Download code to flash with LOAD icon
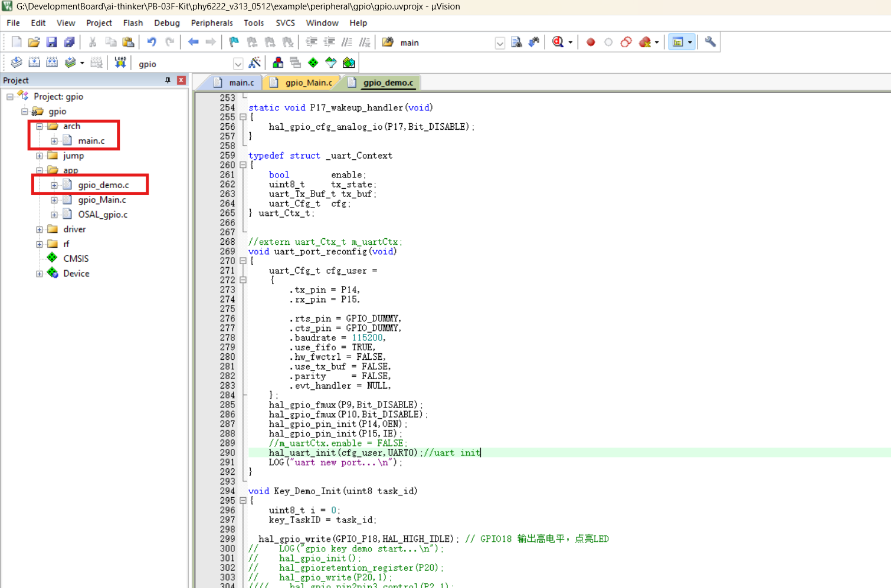The height and width of the screenshot is (588, 891). [x=120, y=63]
